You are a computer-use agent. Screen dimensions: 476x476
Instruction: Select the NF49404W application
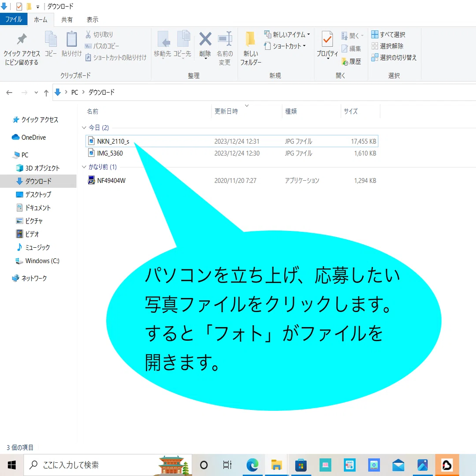[232, 181]
